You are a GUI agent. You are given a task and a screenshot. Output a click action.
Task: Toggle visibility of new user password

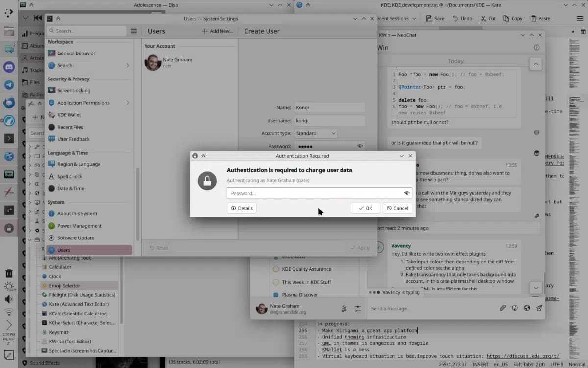pos(360,146)
